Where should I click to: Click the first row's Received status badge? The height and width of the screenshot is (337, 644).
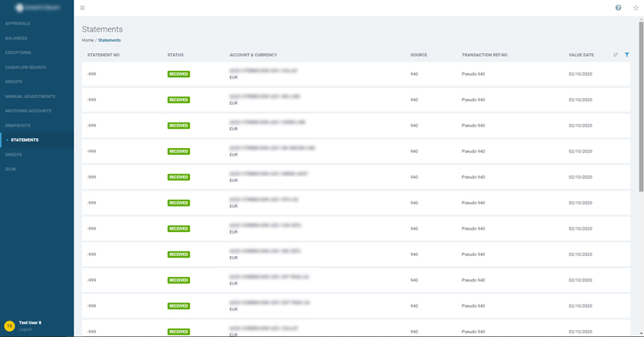pos(178,74)
